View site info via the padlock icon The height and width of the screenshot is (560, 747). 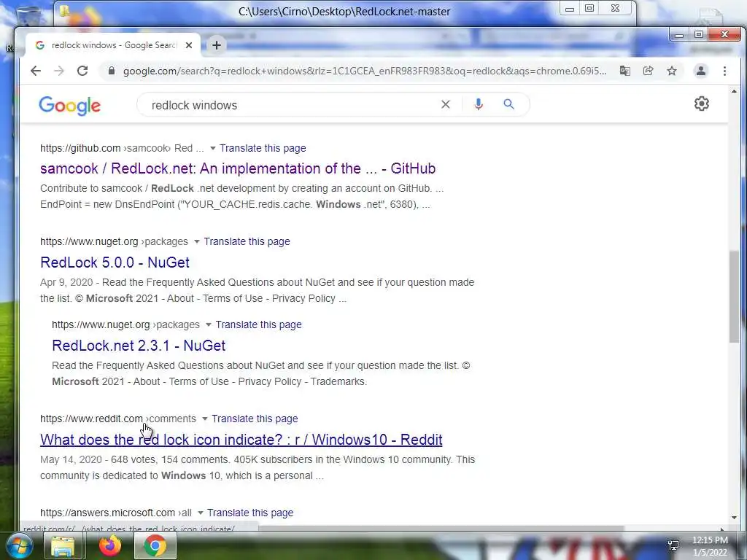click(x=112, y=71)
